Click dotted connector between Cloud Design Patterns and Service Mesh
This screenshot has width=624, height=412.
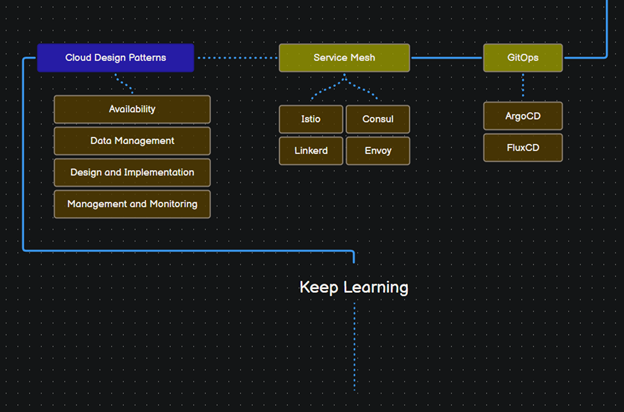236,58
